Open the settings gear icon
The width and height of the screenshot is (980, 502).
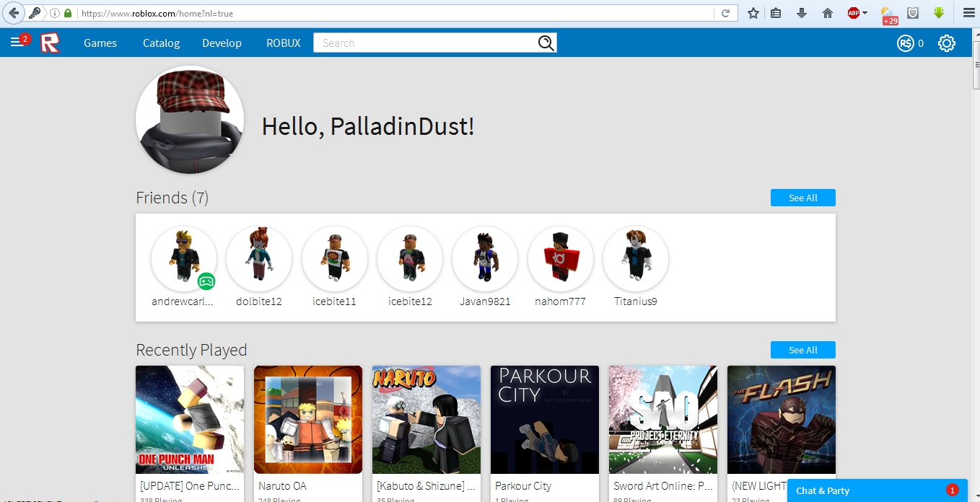[x=947, y=43]
